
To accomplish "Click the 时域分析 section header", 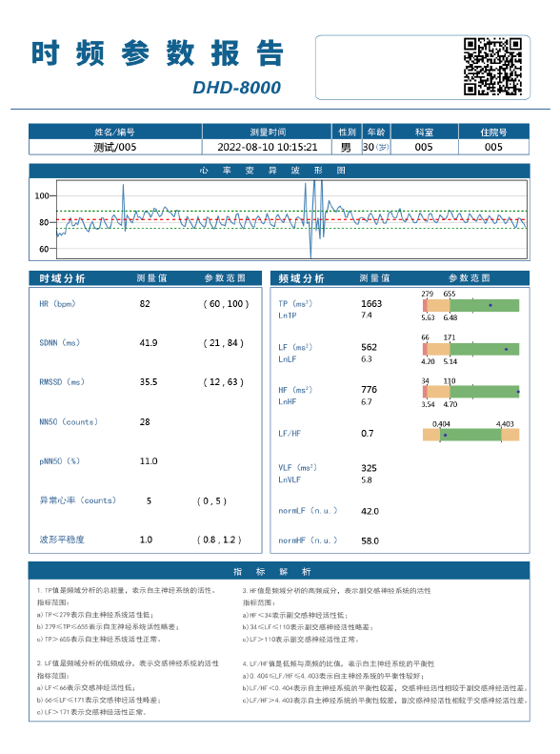I will coord(62,278).
